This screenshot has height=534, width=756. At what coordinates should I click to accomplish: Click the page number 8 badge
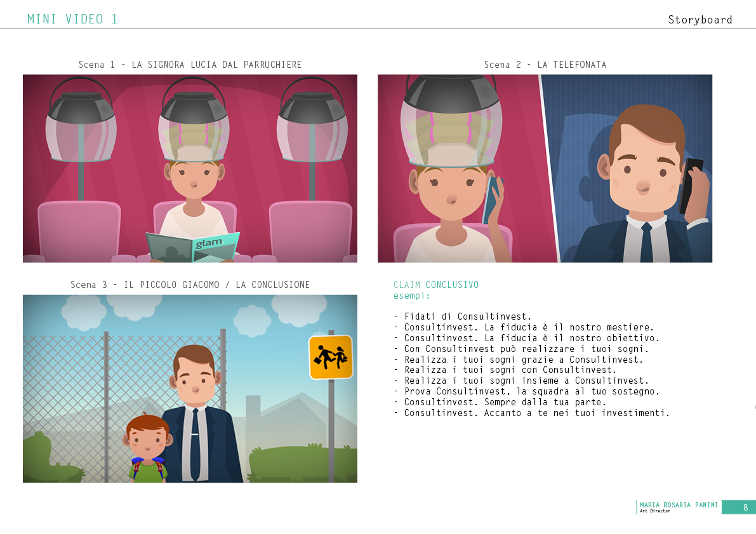[x=739, y=507]
